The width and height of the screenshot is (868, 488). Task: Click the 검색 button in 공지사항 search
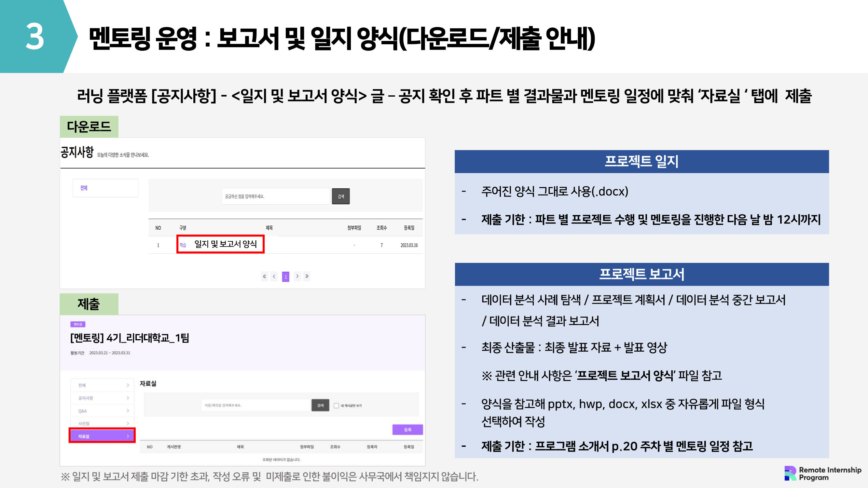point(341,197)
